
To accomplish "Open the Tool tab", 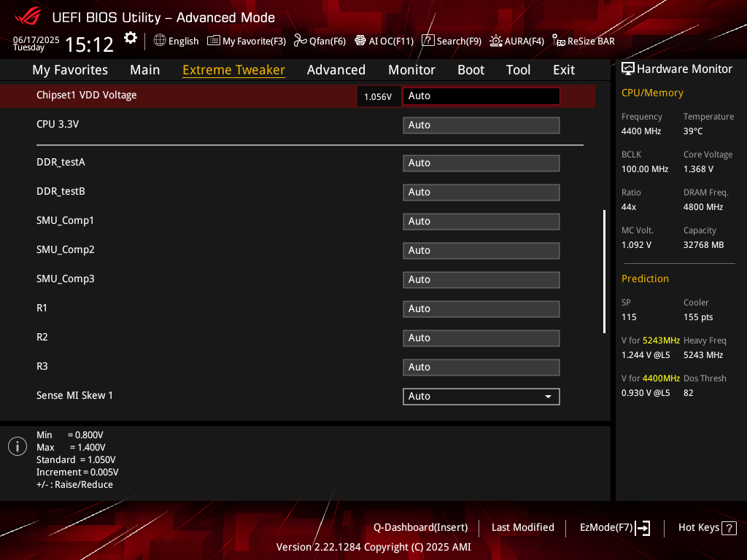I will (x=518, y=70).
